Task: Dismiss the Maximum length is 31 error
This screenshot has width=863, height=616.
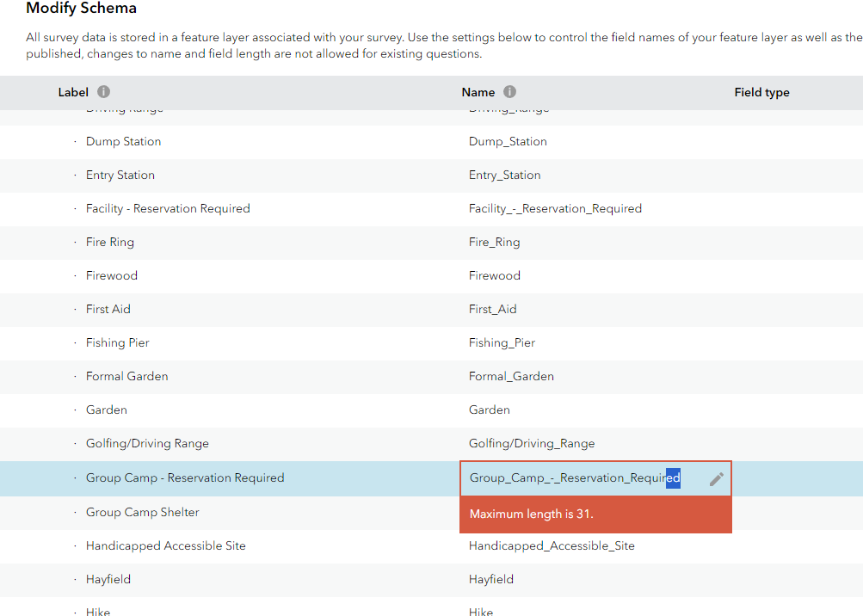Action: [596, 513]
